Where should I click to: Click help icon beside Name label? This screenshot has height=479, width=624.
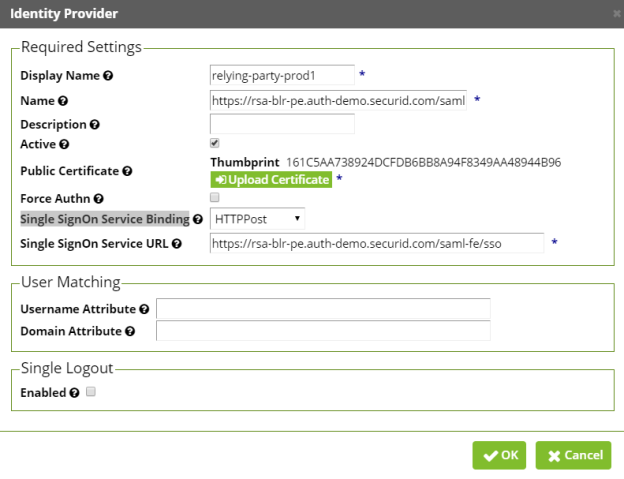click(x=63, y=101)
